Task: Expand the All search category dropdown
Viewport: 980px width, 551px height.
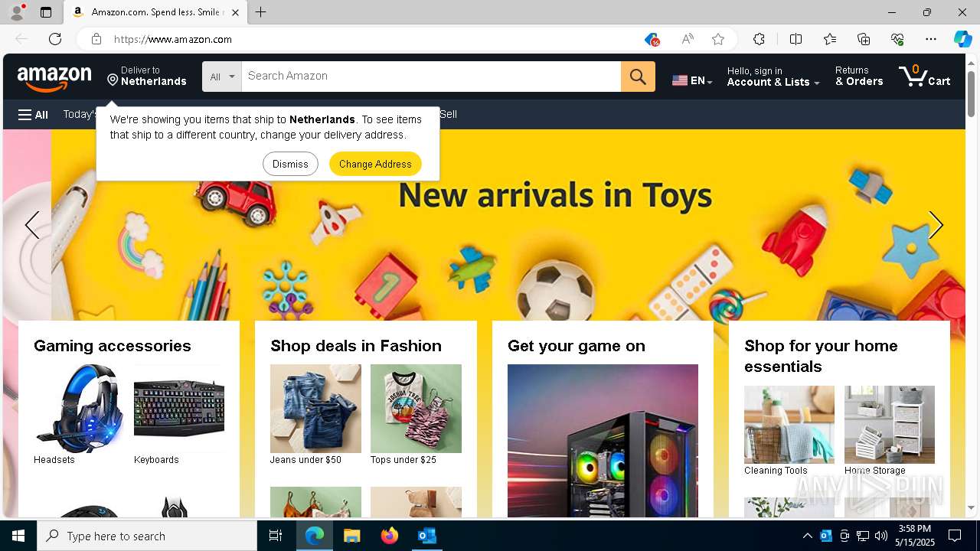Action: (x=222, y=77)
